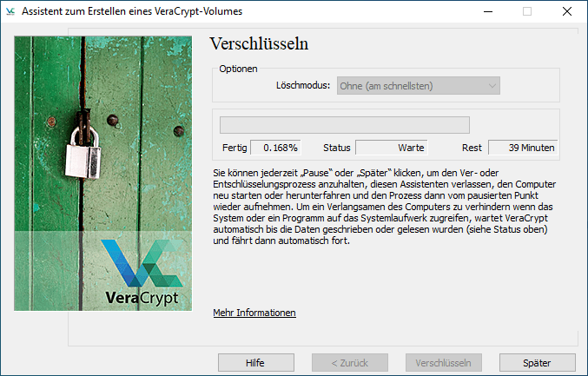Open the Mehr Informationen link

click(254, 313)
